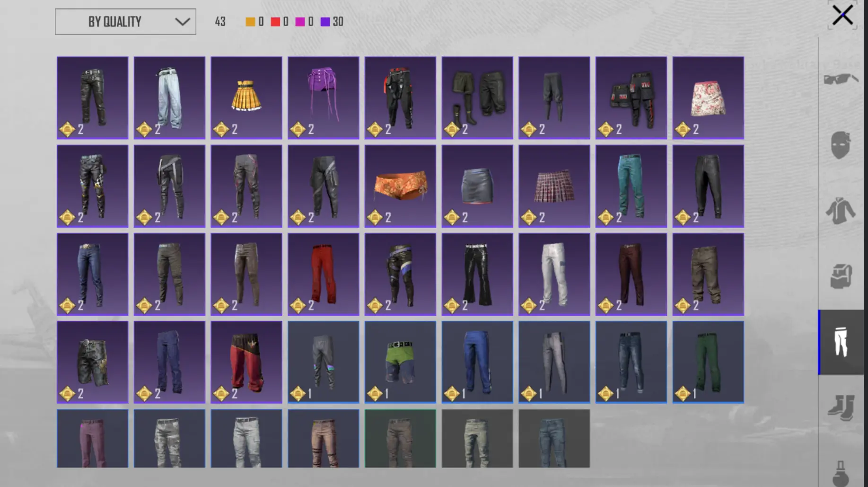Close the inventory screen
Viewport: 868px width, 487px height.
pyautogui.click(x=842, y=15)
